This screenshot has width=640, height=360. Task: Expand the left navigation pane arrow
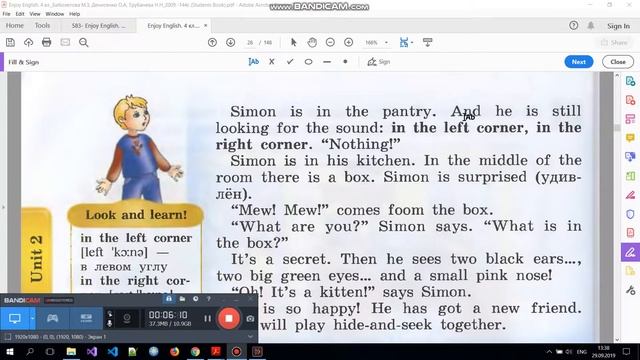(3, 207)
